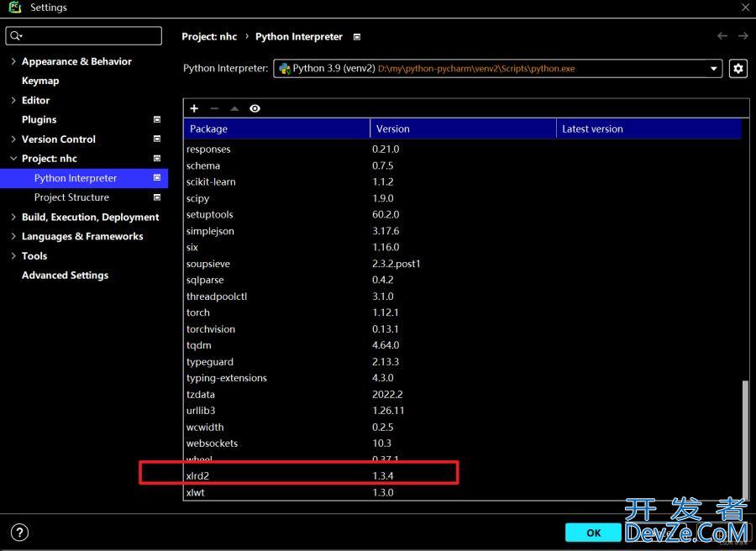Click the install package plus icon
Screen dimensions: 756x551
point(194,108)
